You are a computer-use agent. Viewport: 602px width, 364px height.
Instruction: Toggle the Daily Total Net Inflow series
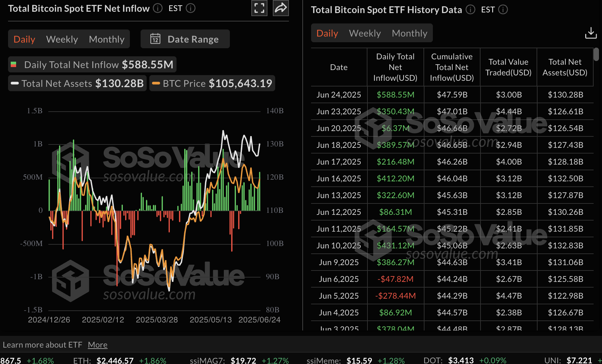[x=92, y=64]
